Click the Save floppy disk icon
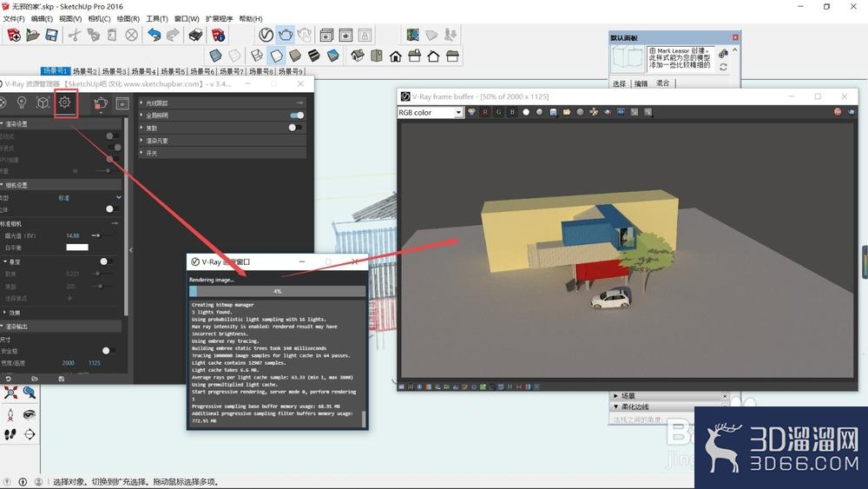Screen dimensions: 868x489 click(x=51, y=36)
